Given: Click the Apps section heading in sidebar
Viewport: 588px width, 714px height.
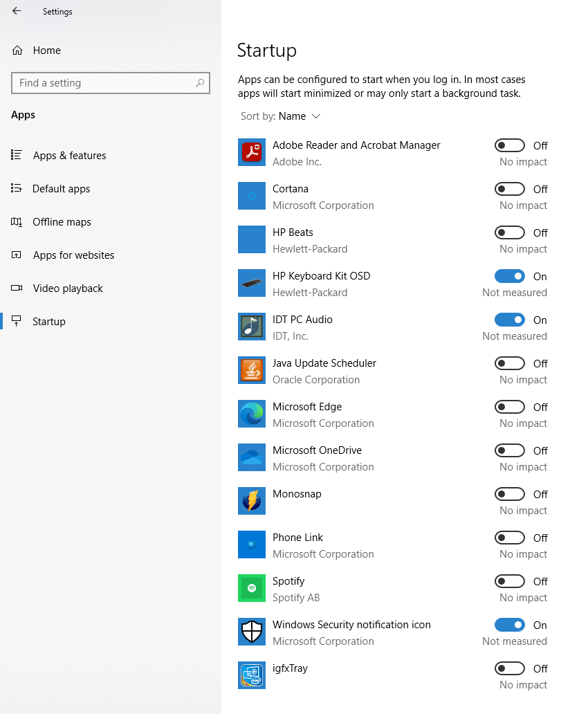Looking at the screenshot, I should tap(24, 115).
